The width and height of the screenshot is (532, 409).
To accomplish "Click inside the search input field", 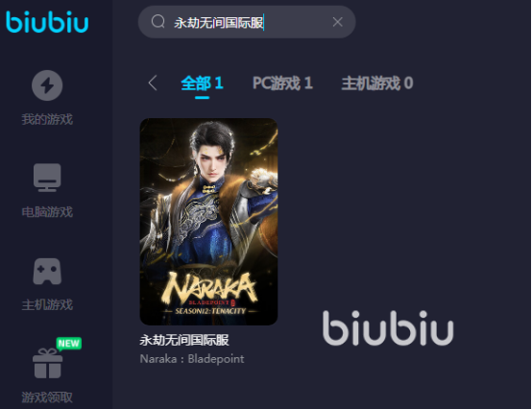I will point(247,22).
